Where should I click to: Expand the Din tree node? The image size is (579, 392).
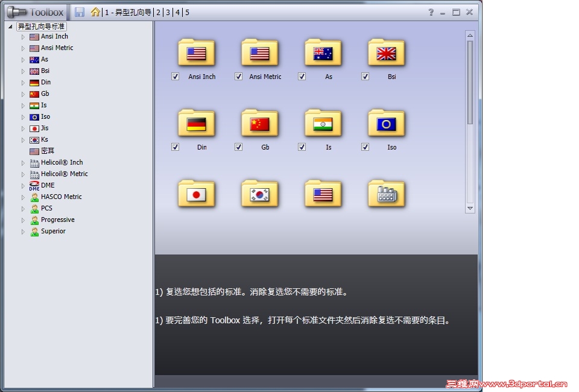23,83
